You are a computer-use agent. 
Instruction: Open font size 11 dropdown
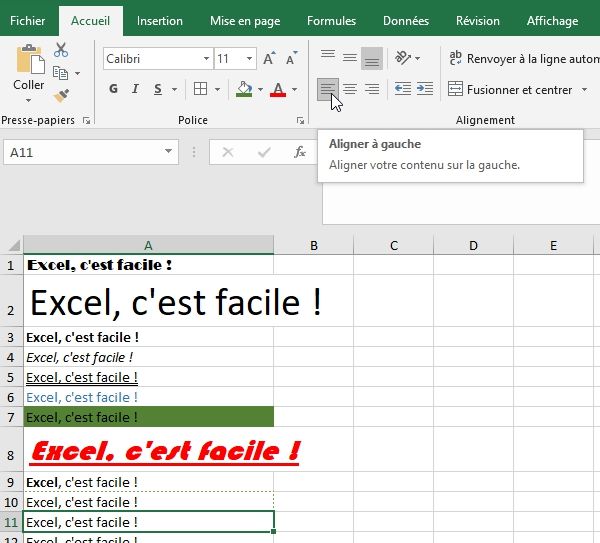click(249, 59)
